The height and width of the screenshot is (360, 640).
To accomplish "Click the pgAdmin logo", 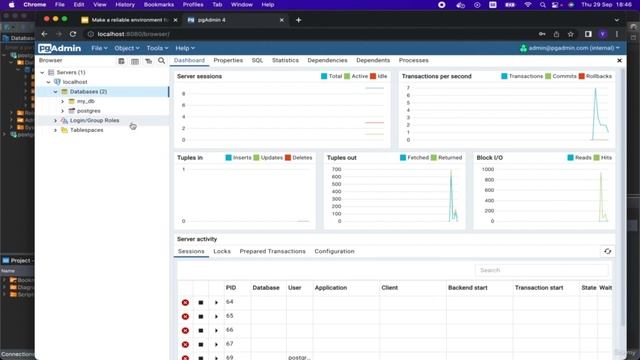I will [x=60, y=48].
